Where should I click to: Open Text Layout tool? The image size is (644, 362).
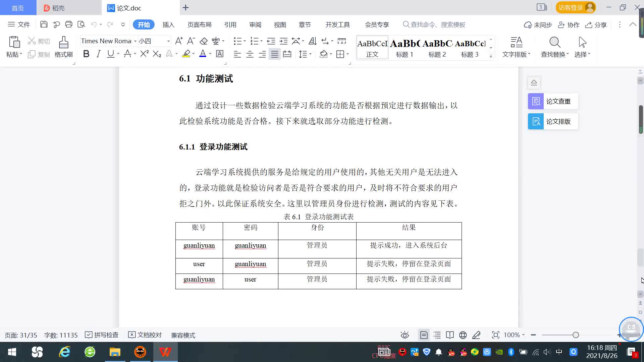pos(516,47)
